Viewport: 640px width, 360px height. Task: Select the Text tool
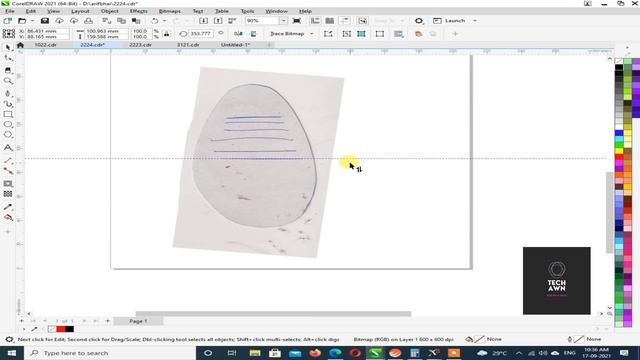[x=8, y=147]
